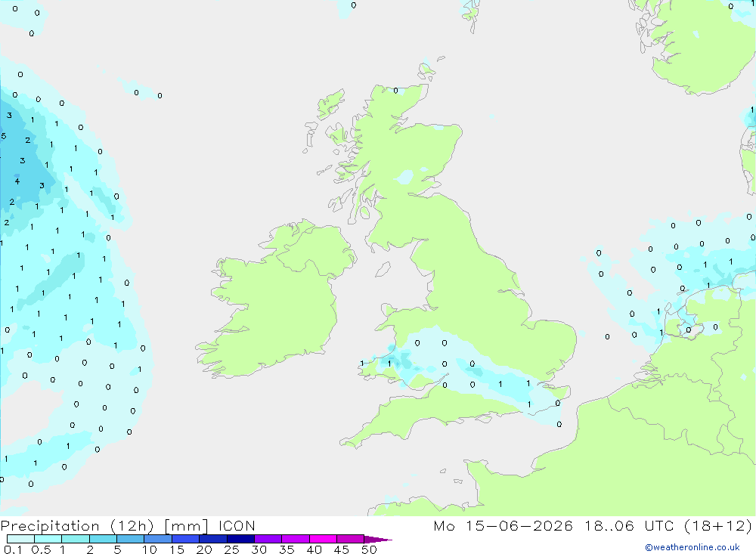
Task: Click the 20–25 mm dark blue swatch
Action: [x=213, y=539]
